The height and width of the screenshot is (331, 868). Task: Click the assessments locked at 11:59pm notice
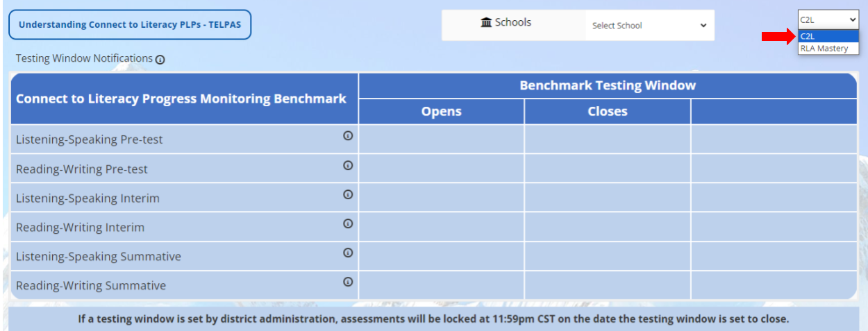433,320
